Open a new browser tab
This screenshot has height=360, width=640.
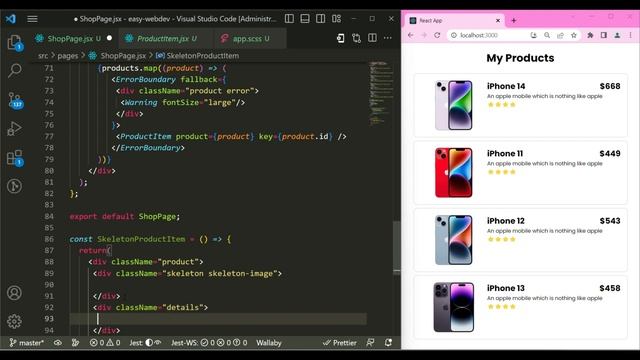click(x=513, y=20)
